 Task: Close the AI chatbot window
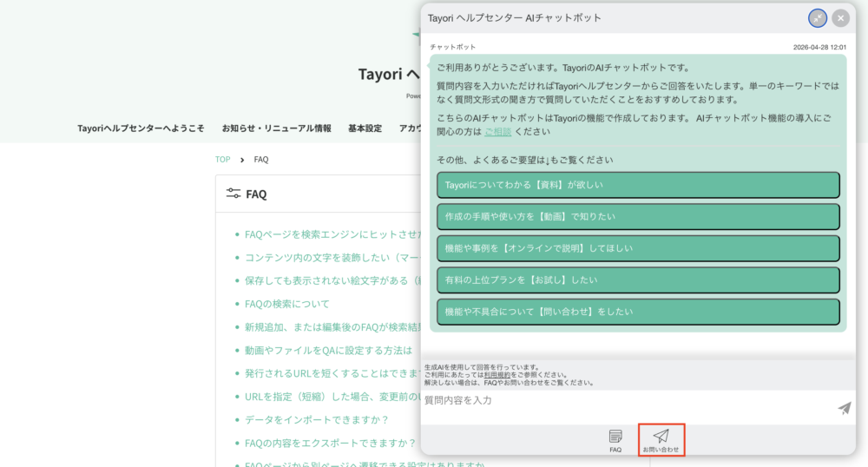click(x=840, y=18)
